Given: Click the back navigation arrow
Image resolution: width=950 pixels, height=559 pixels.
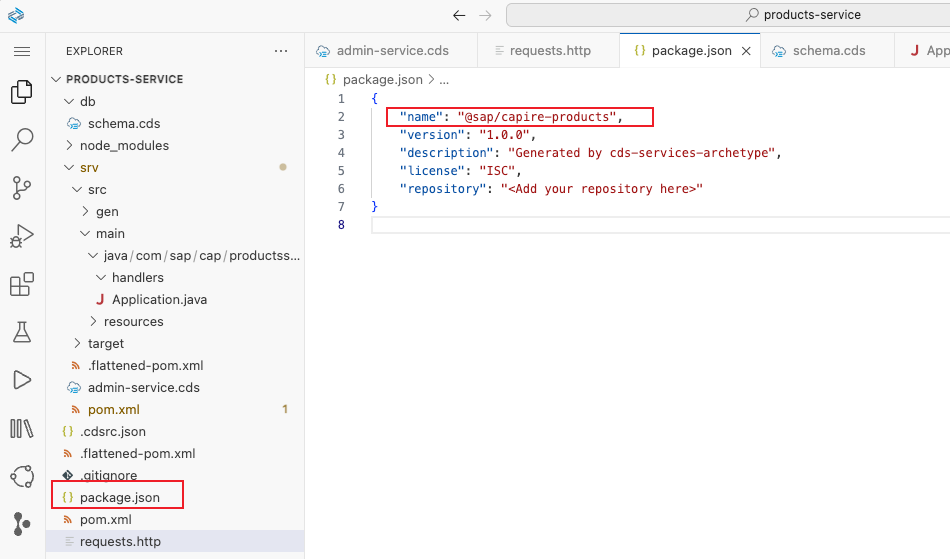Looking at the screenshot, I should 459,15.
